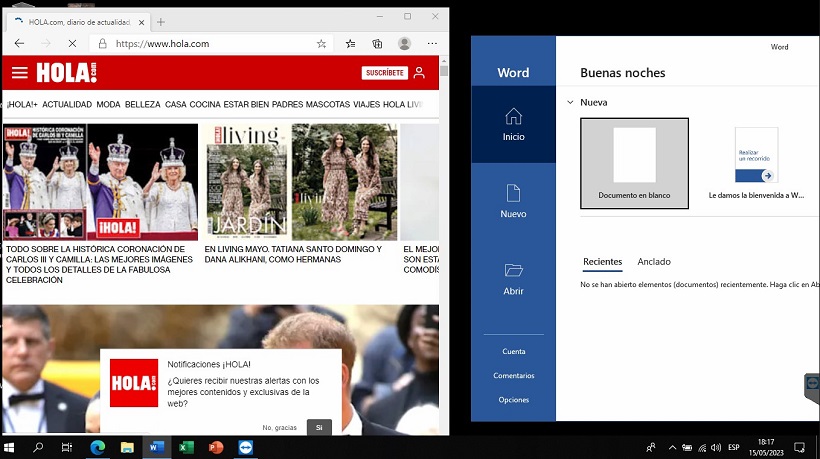Image resolution: width=820 pixels, height=459 pixels.
Task: Open the MODA section on HOLA
Action: (108, 105)
